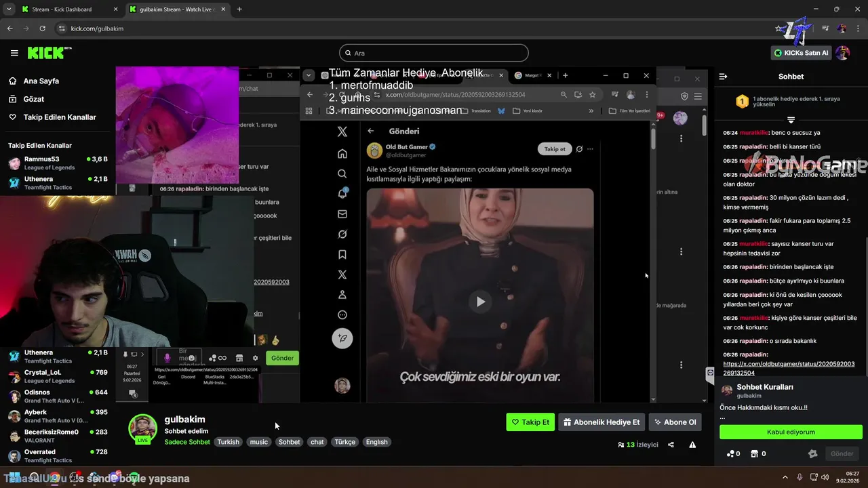Click the Takip Et follow button
The image size is (868, 488).
530,422
